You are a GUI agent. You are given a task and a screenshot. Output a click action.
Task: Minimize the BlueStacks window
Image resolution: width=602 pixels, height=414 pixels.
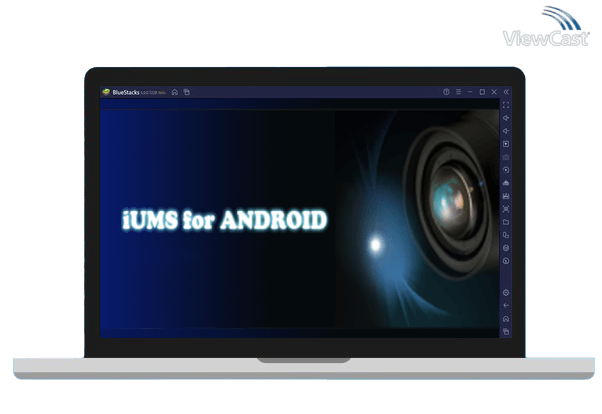point(470,92)
